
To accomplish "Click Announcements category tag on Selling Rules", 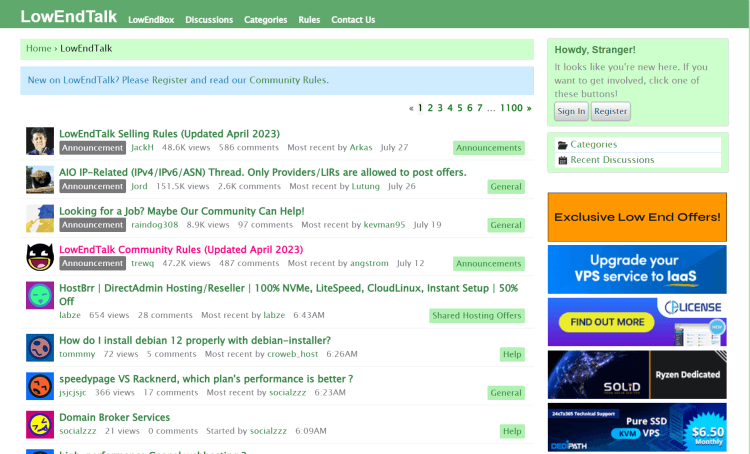I will [x=488, y=148].
